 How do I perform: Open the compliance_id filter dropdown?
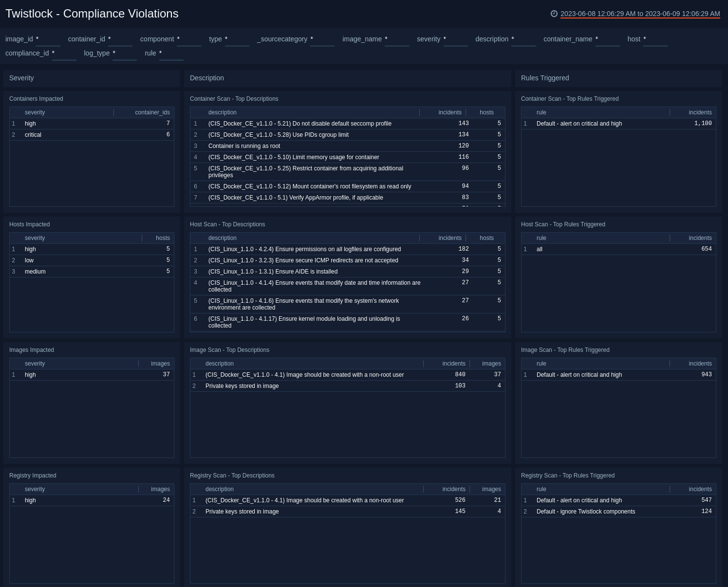pyautogui.click(x=64, y=54)
